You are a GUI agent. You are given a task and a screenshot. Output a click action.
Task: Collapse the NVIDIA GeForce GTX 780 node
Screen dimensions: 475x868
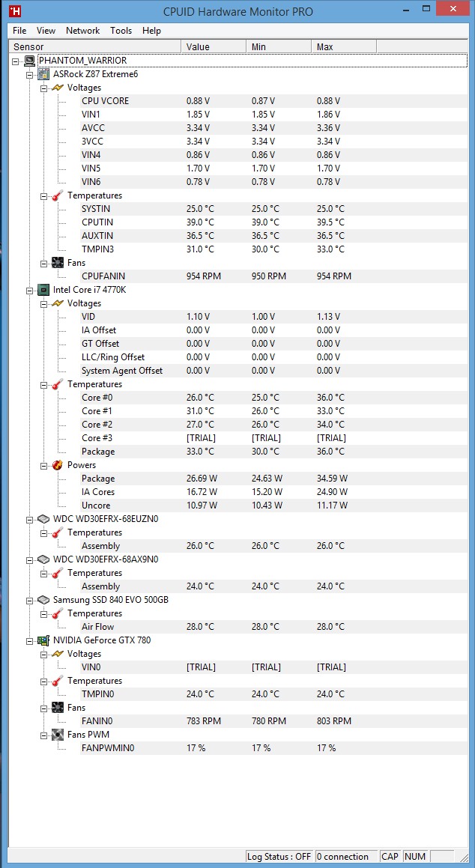(29, 640)
